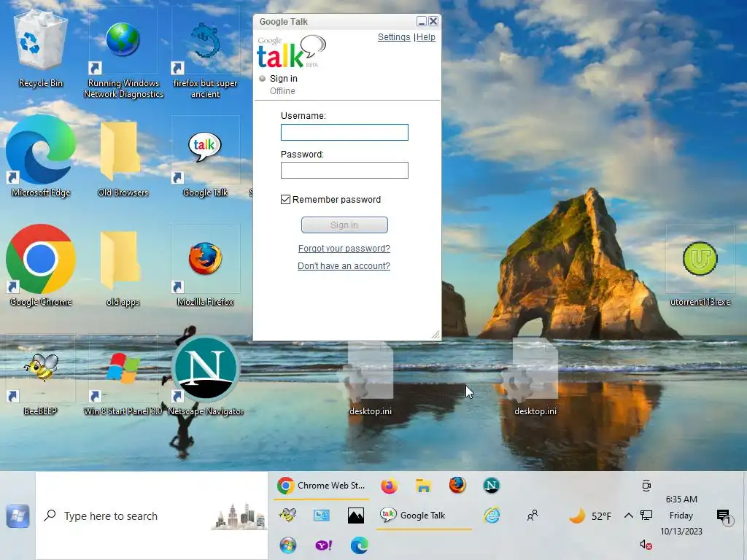The width and height of the screenshot is (747, 560).
Task: Open the mountain image taskbar icon
Action: point(356,516)
